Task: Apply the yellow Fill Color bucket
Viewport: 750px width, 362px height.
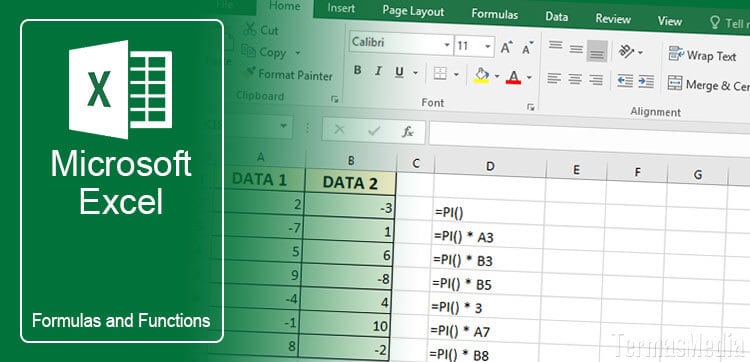Action: pos(481,75)
